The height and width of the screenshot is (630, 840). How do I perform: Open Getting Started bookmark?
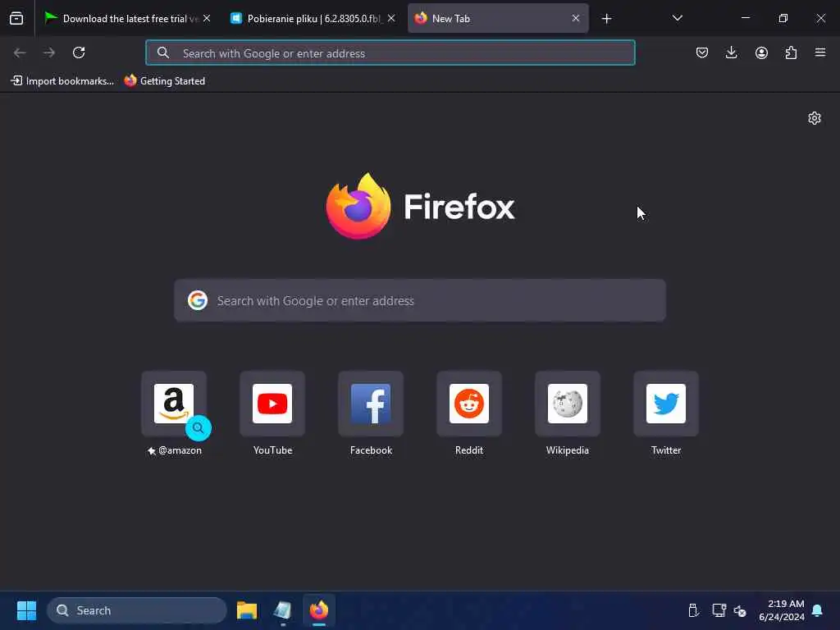pyautogui.click(x=165, y=81)
